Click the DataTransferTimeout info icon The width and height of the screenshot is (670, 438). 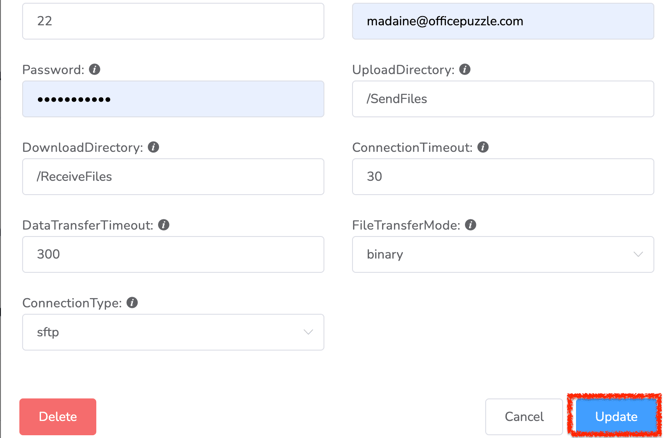click(x=164, y=225)
